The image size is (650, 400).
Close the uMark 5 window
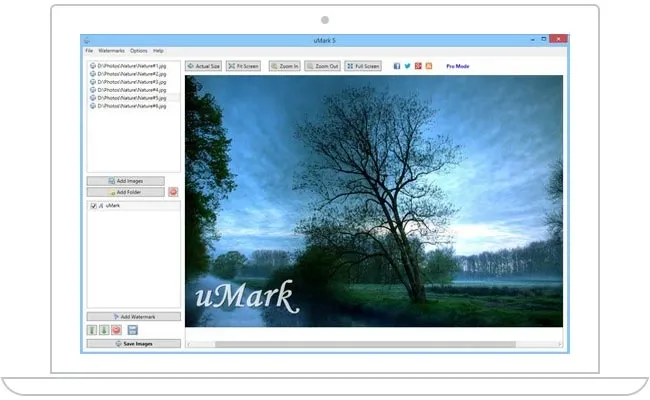[x=558, y=39]
